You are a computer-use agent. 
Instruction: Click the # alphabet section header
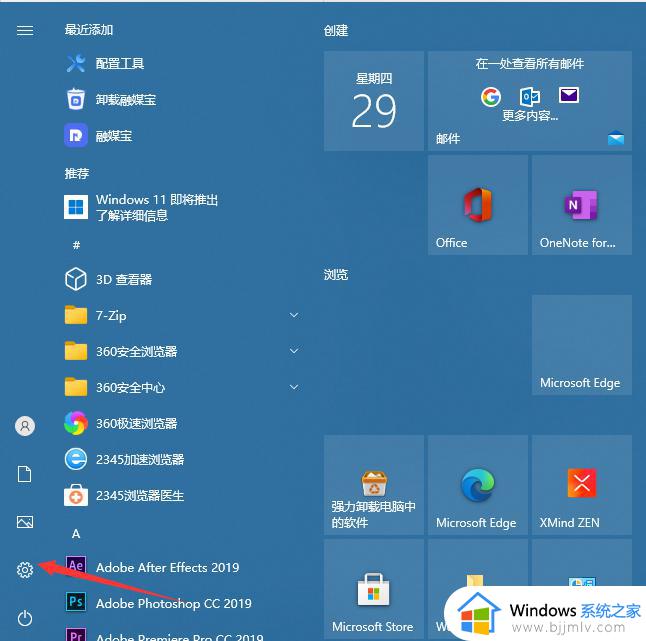point(76,246)
